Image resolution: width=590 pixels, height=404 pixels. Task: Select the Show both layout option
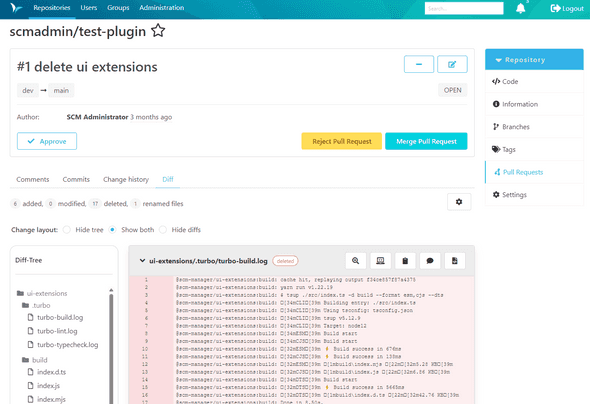coord(112,230)
